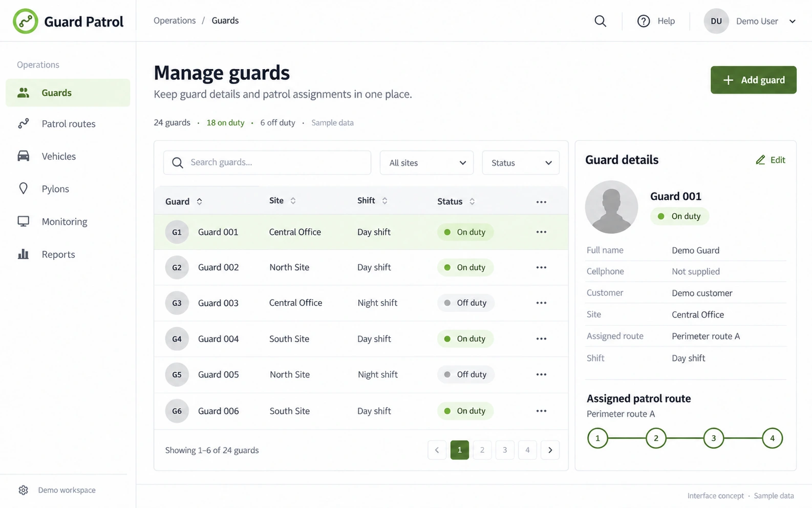Click the Demo workspace gear icon
This screenshot has width=812, height=508.
tap(24, 490)
